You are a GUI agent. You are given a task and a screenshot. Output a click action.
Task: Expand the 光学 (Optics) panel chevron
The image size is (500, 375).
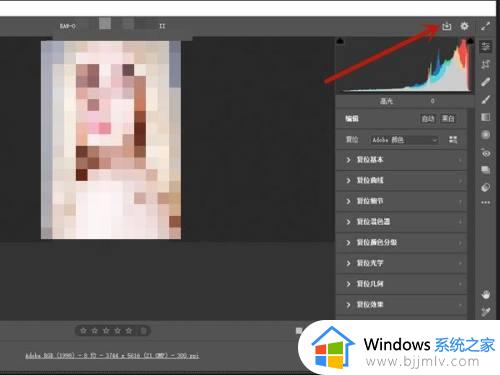348,263
